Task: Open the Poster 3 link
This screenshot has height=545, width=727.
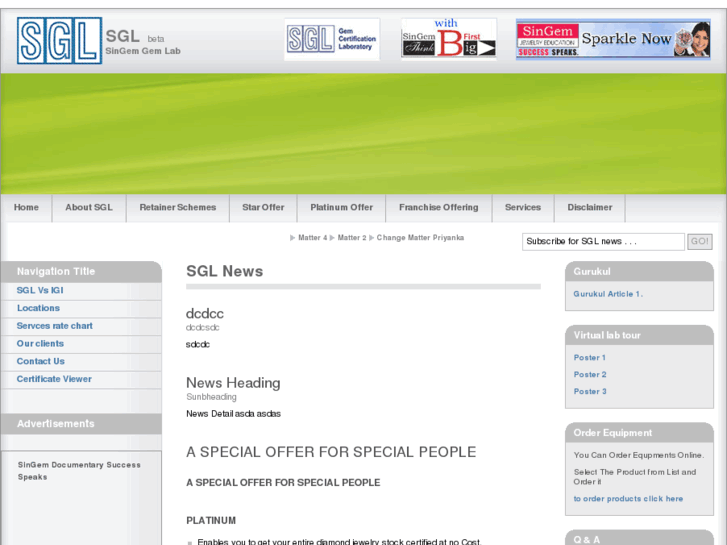Action: coord(590,391)
